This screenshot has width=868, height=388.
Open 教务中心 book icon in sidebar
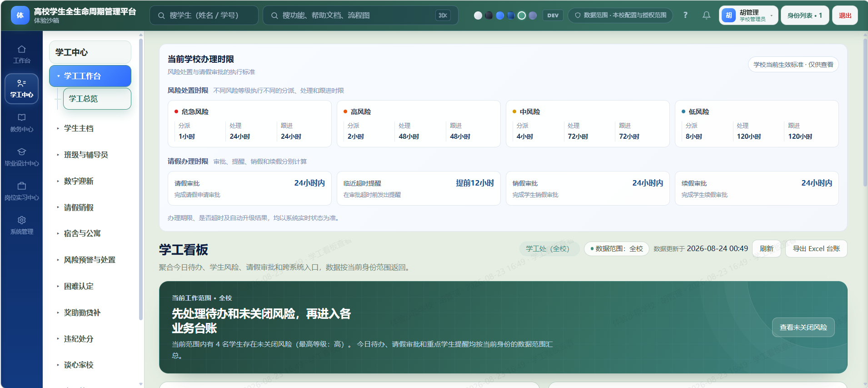click(x=21, y=117)
